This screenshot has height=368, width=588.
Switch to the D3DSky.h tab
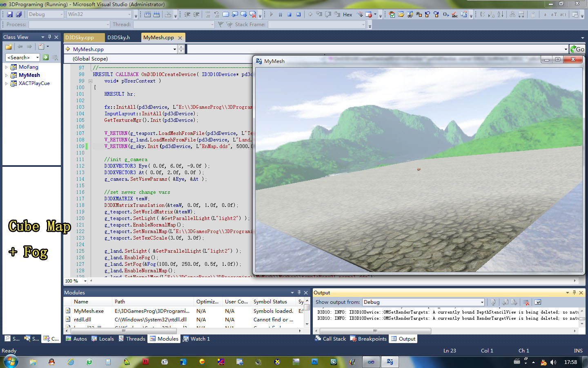point(118,37)
